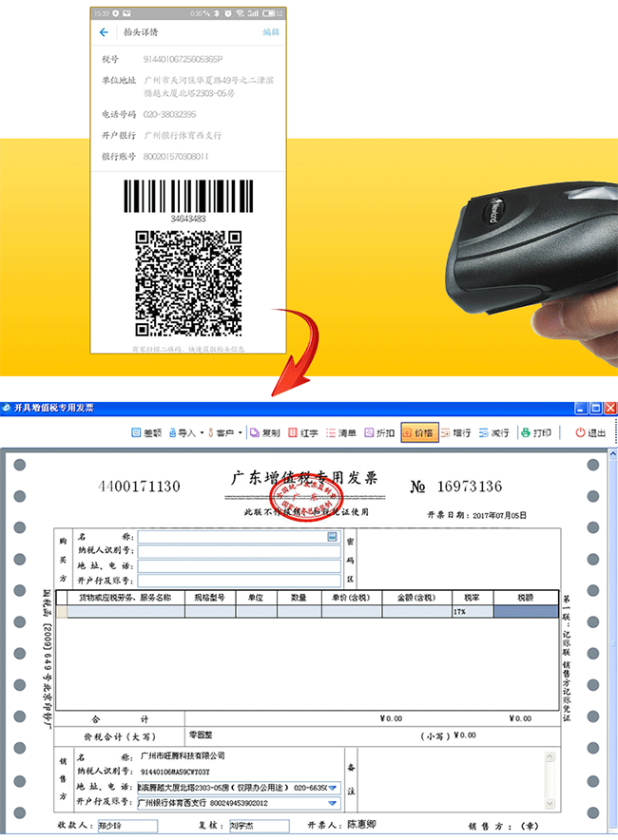This screenshot has width=618, height=840.
Task: Click the 折扣 discount icon
Action: coord(379,432)
